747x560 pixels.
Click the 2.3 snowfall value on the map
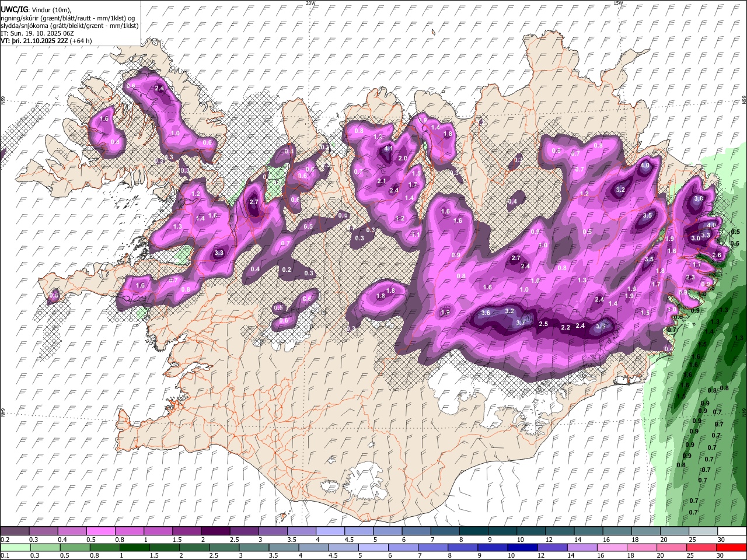pos(690,278)
